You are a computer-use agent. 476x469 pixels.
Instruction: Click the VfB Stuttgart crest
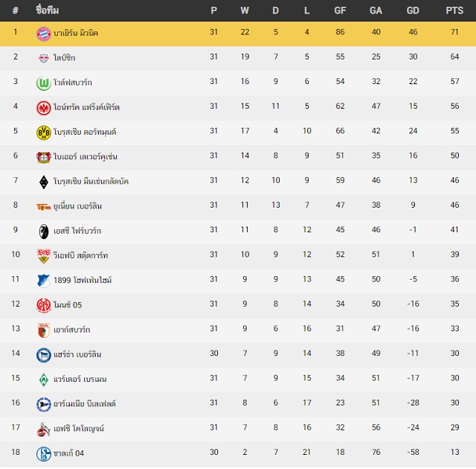click(x=44, y=256)
